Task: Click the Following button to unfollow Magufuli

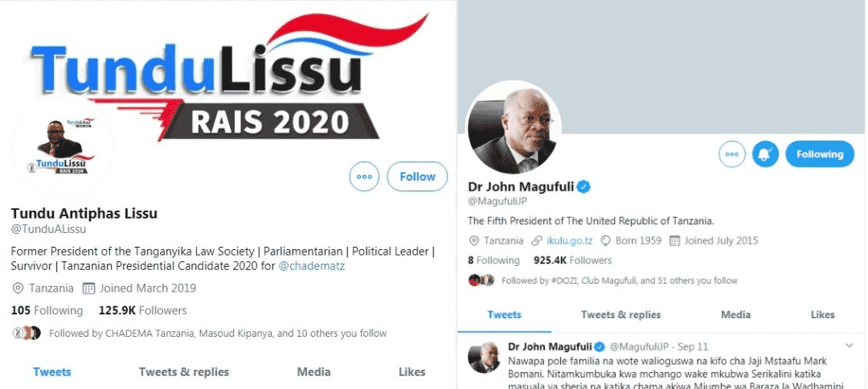Action: coord(819,154)
